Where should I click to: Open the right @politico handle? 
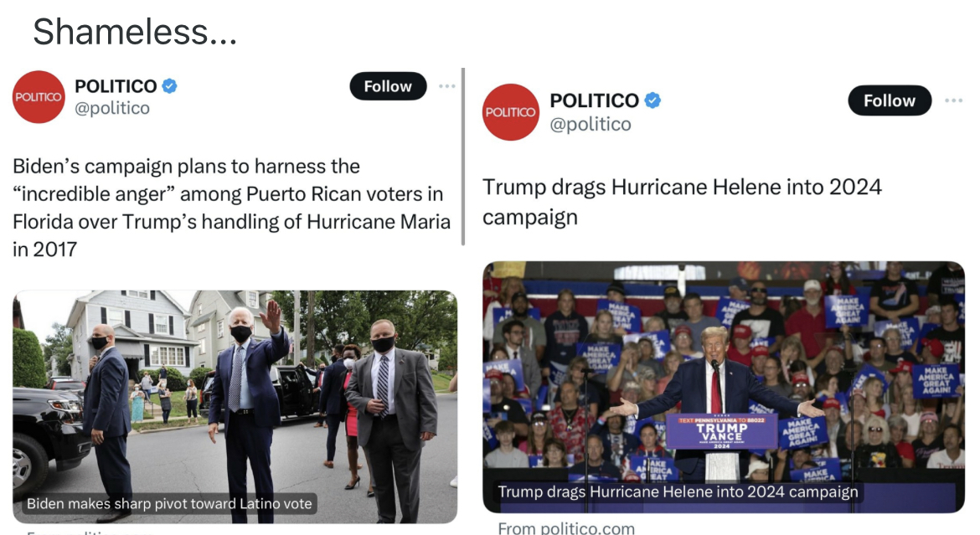click(591, 125)
